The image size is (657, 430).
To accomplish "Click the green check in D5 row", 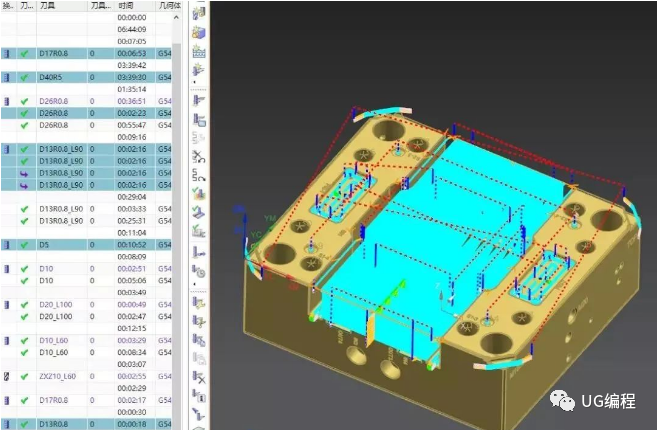I will click(24, 245).
